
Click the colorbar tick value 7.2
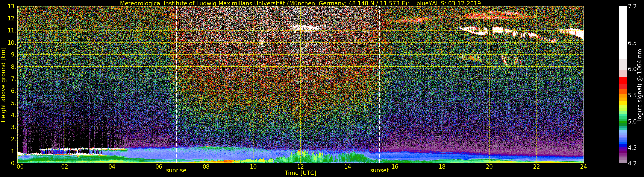(x=632, y=7)
